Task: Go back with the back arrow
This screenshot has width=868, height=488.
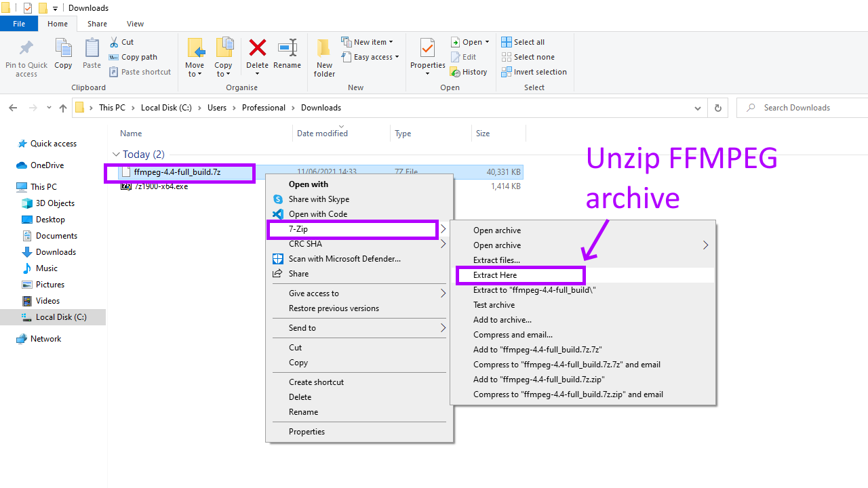Action: pos(13,108)
